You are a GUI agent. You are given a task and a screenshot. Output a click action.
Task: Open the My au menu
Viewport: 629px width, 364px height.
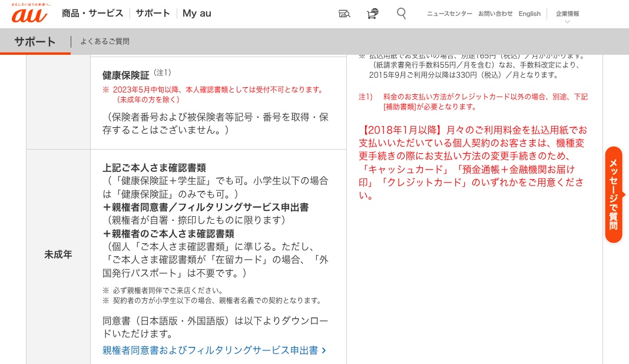197,13
